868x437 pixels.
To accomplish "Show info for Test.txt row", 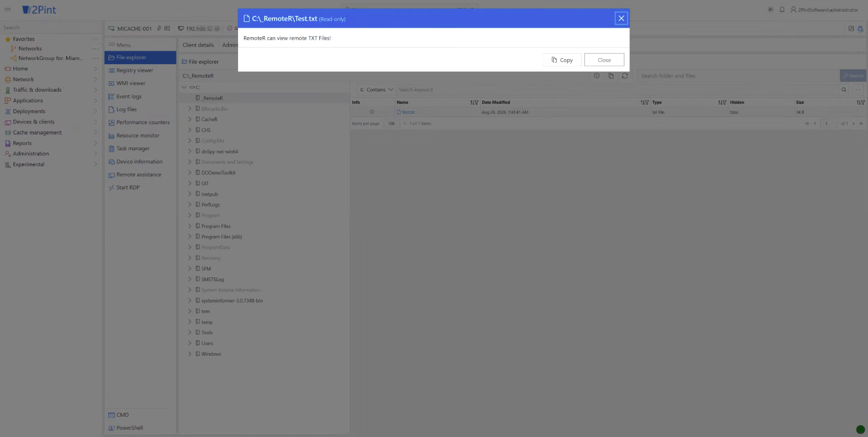I will pos(371,112).
